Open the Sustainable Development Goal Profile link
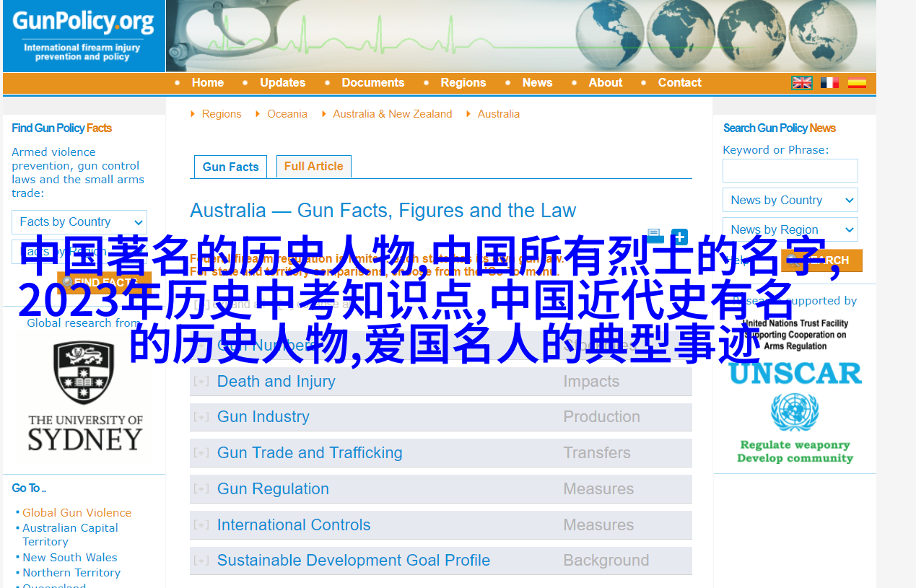916x588 pixels. (354, 561)
